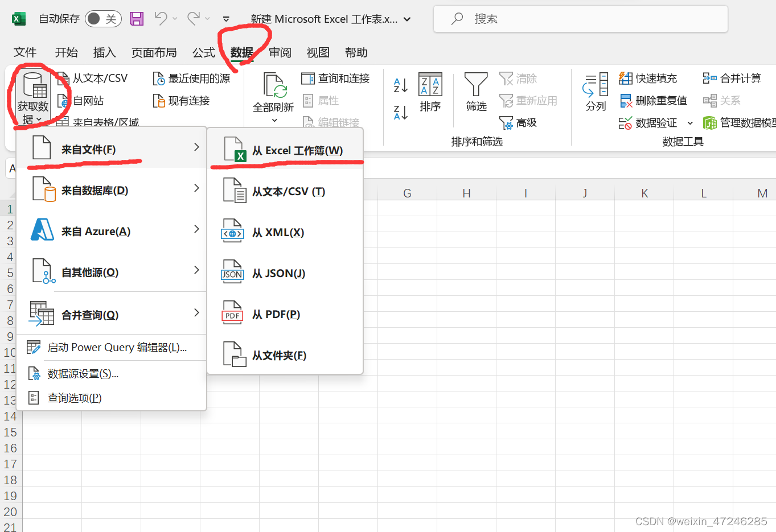
Task: Click 从文本/CSV in the ribbon
Action: click(93, 79)
